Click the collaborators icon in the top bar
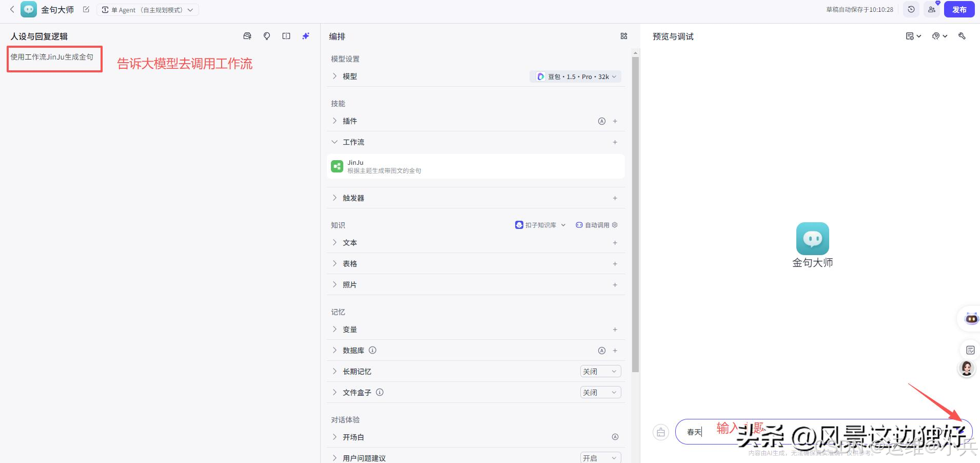This screenshot has width=980, height=463. [932, 9]
